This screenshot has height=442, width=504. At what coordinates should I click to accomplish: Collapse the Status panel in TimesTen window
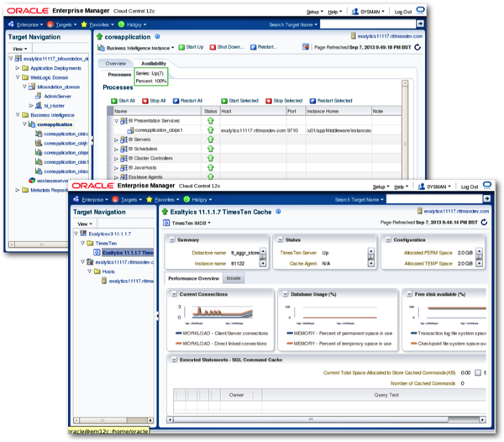click(x=281, y=239)
